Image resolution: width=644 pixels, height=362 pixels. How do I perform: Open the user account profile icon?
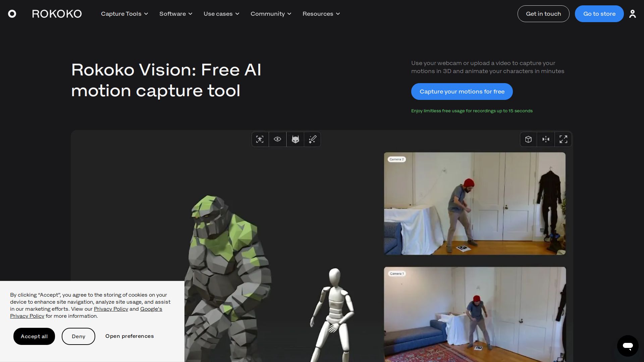tap(632, 14)
